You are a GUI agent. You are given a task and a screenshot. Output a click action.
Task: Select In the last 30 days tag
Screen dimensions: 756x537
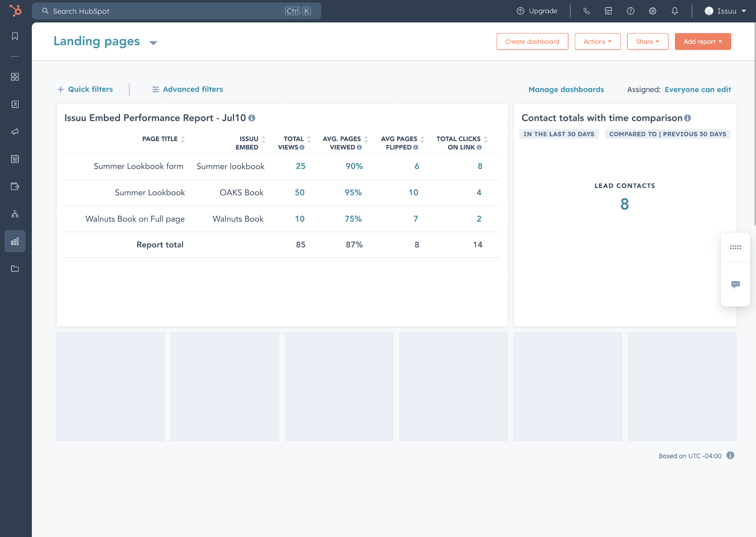(x=559, y=134)
